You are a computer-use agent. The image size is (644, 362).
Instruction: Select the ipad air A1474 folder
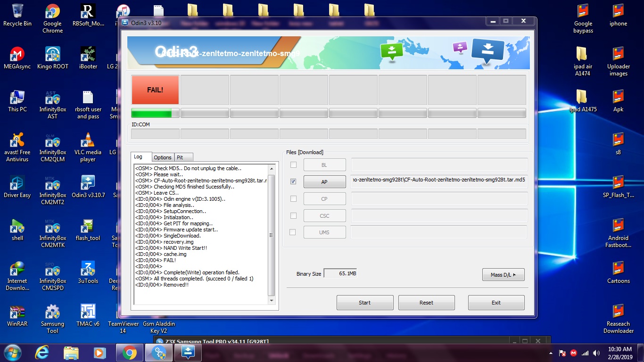[x=583, y=61]
